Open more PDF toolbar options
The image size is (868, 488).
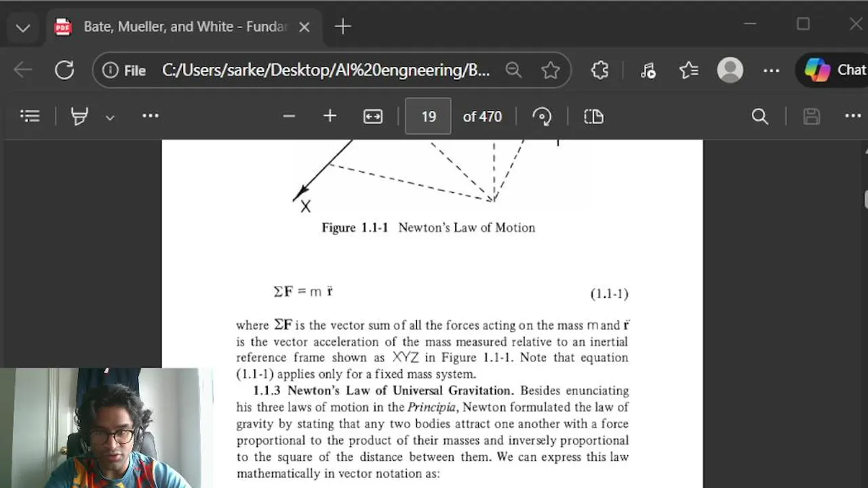(x=853, y=117)
